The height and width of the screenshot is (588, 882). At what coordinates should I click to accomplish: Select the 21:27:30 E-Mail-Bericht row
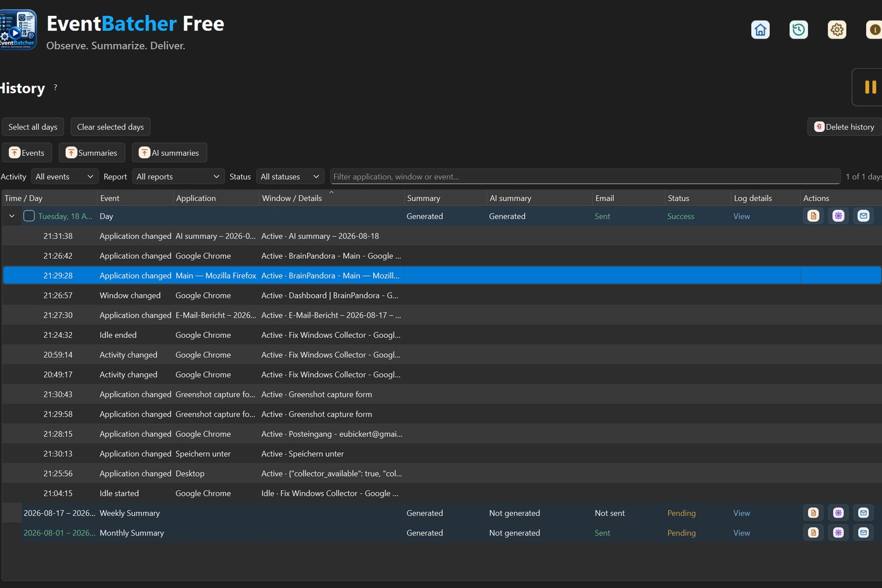[x=442, y=315]
